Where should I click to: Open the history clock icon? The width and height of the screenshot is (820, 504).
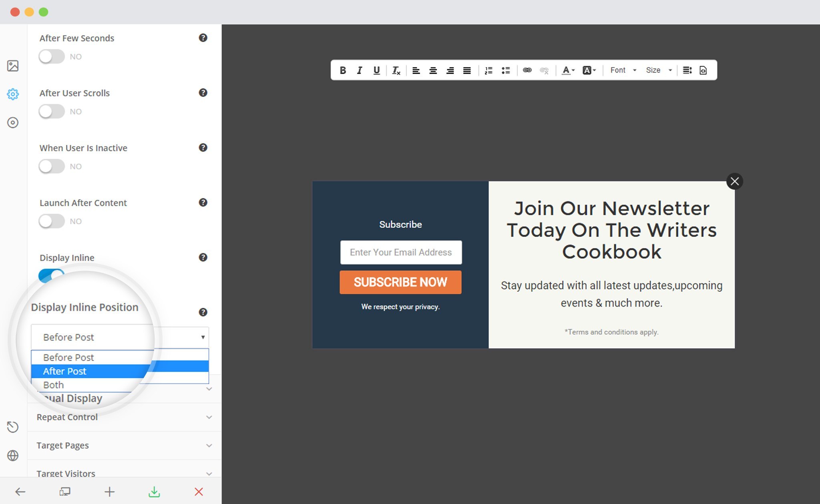[13, 427]
